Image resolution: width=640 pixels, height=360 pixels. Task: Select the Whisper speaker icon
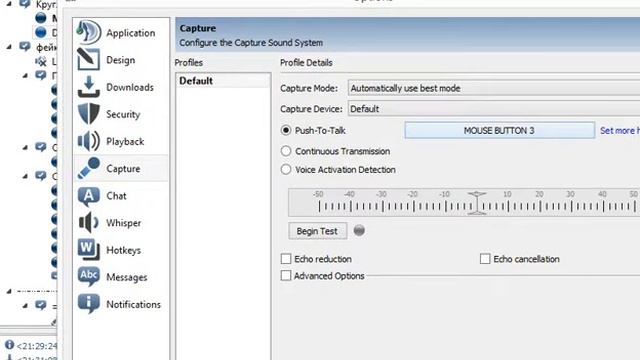click(x=89, y=223)
